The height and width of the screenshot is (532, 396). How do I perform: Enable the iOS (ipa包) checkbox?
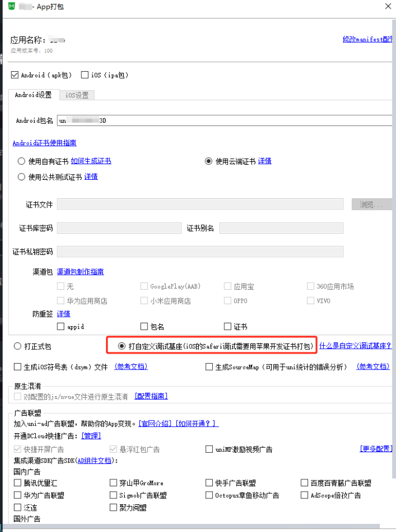coord(85,75)
